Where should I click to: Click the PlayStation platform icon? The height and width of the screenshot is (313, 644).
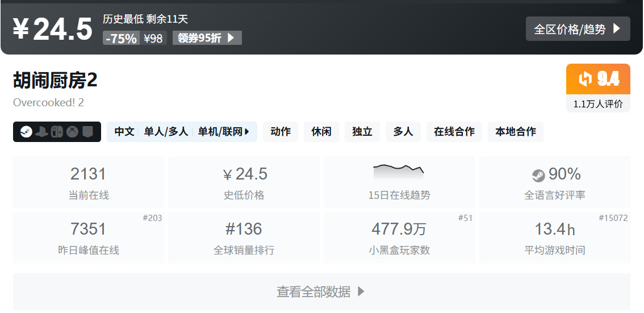tap(41, 132)
